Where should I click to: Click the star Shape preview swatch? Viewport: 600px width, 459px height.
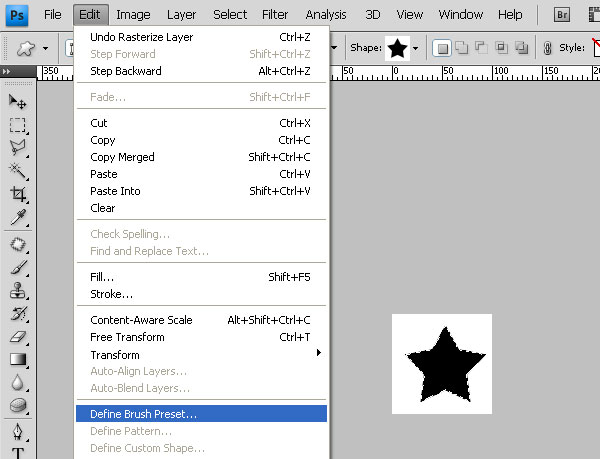(397, 48)
